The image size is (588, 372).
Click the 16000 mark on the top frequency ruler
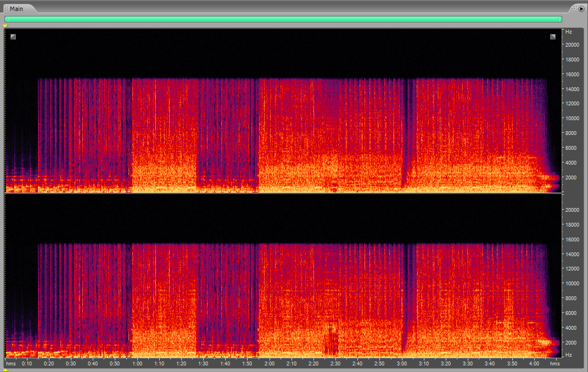pos(573,74)
